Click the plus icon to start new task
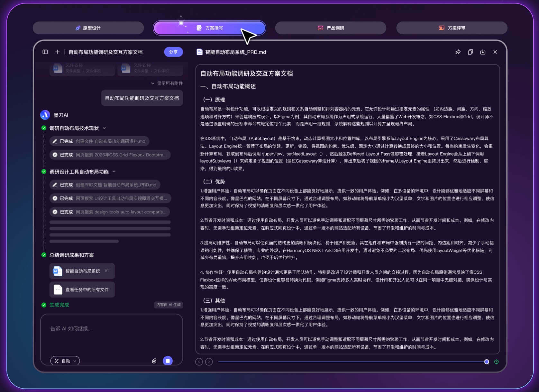This screenshot has height=392, width=539. tap(57, 52)
